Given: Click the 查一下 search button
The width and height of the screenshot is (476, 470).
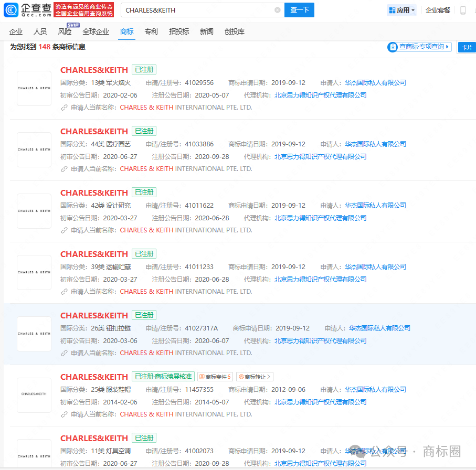Looking at the screenshot, I should [299, 10].
